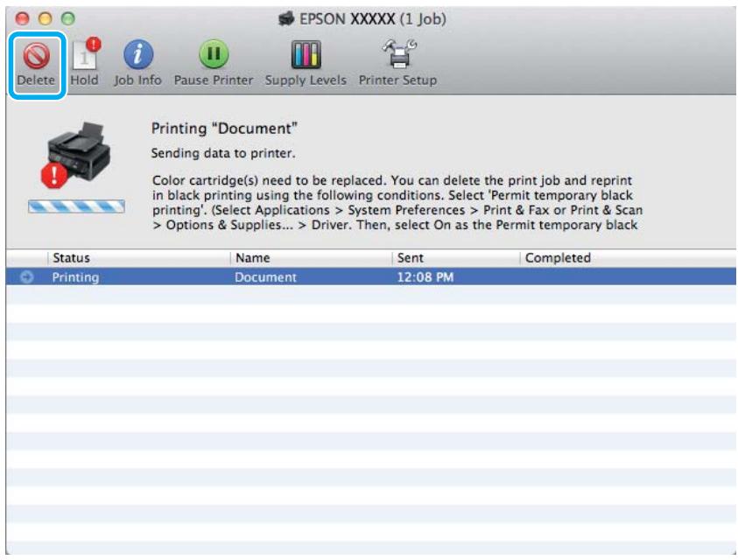
Task: Pause the printer using the green icon
Action: (214, 54)
